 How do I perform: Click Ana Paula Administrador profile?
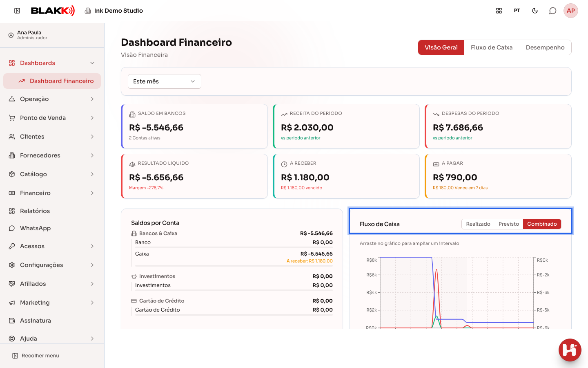pos(52,35)
